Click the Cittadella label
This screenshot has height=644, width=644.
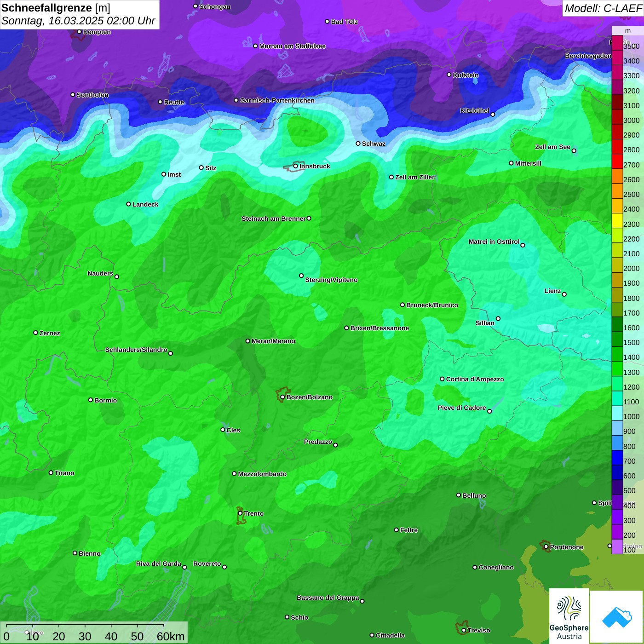coord(390,635)
